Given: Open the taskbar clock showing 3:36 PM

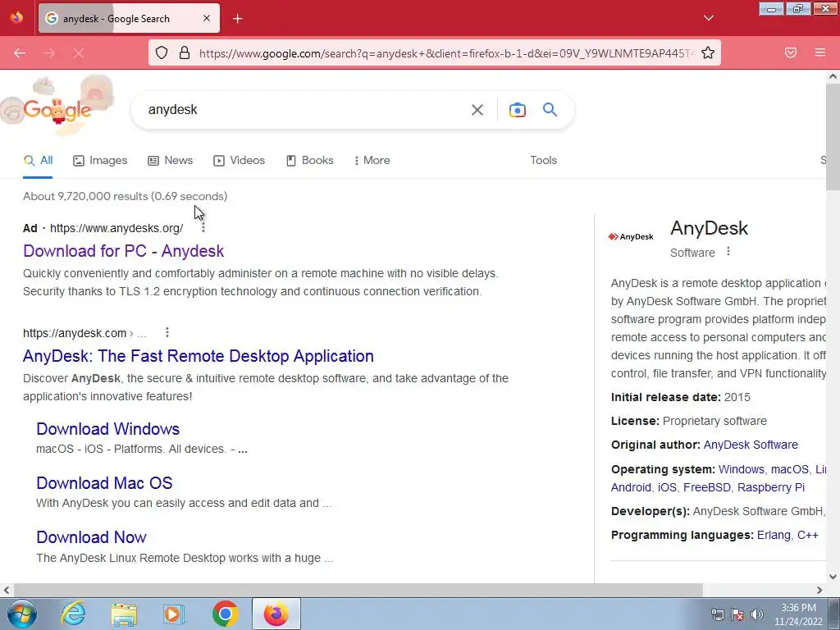Looking at the screenshot, I should click(x=798, y=614).
